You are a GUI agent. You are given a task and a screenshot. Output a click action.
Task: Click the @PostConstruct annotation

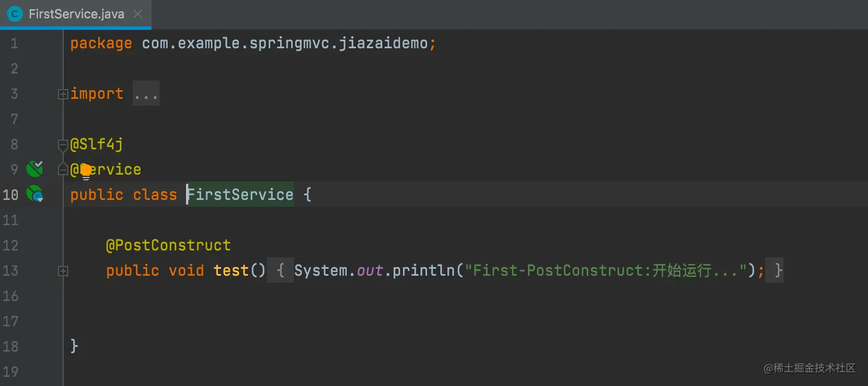click(168, 245)
